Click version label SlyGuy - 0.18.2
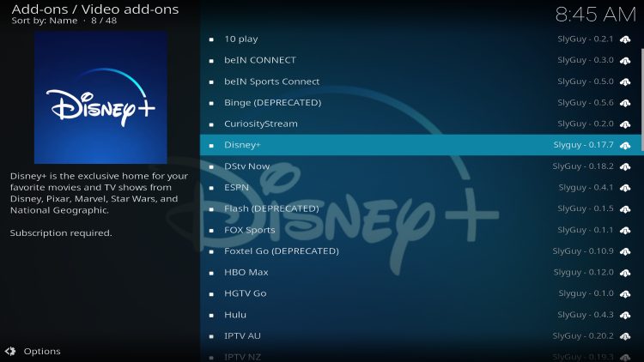644x362 pixels. tap(583, 166)
